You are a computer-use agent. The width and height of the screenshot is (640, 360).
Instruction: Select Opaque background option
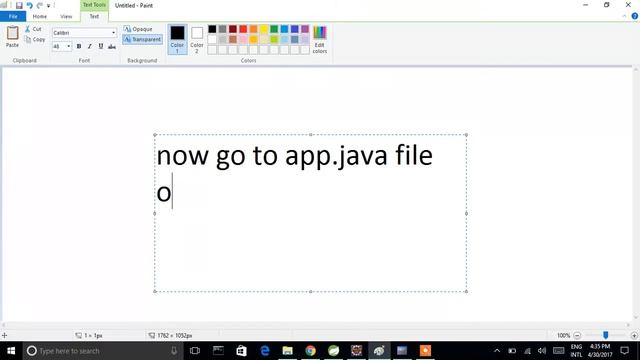138,29
